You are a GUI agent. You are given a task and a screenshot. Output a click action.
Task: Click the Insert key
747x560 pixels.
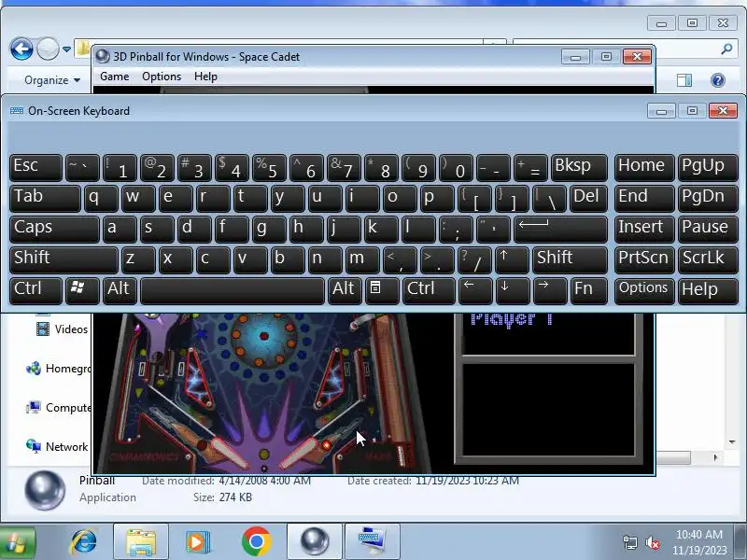point(644,229)
